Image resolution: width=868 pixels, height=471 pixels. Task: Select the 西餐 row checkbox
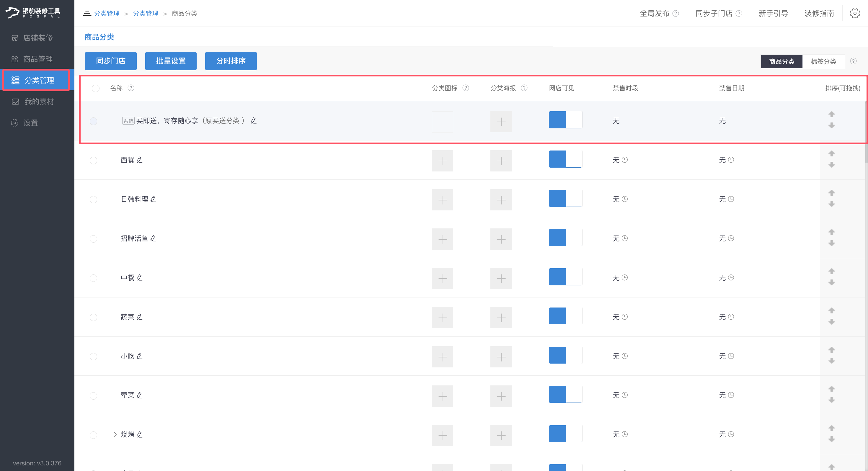[x=93, y=160]
